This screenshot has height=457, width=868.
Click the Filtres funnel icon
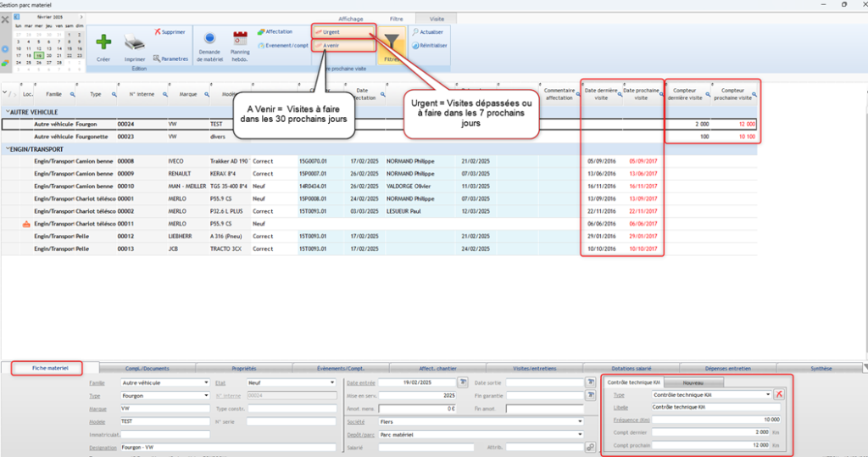pyautogui.click(x=392, y=42)
